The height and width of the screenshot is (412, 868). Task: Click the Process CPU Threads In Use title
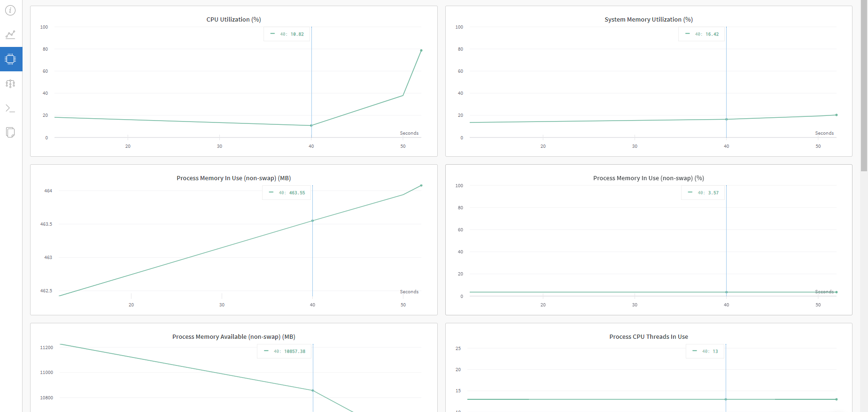649,336
